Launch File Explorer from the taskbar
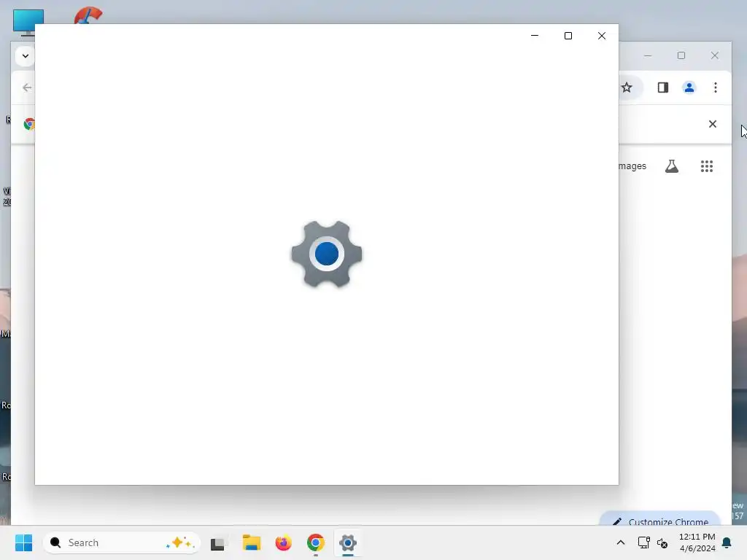 [251, 542]
